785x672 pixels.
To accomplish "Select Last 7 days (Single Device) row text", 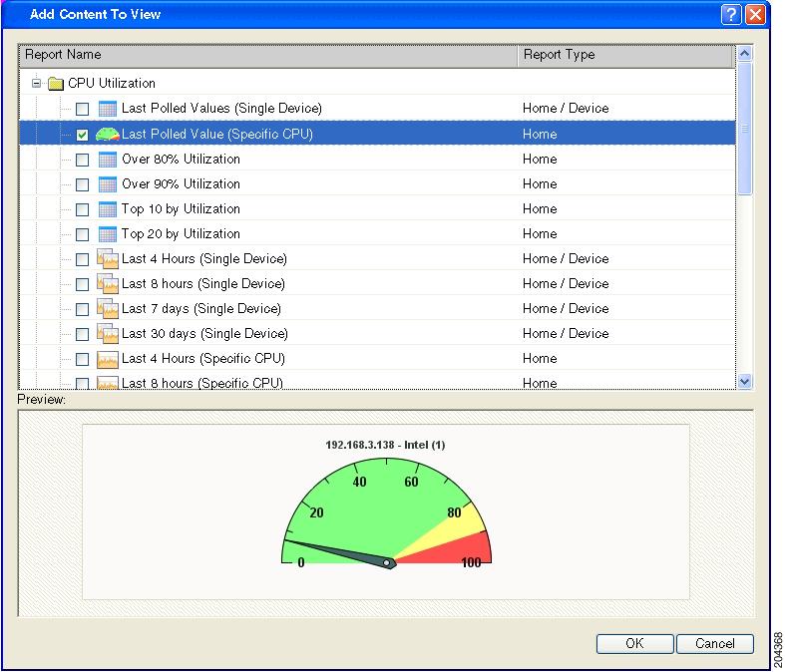I will point(201,309).
